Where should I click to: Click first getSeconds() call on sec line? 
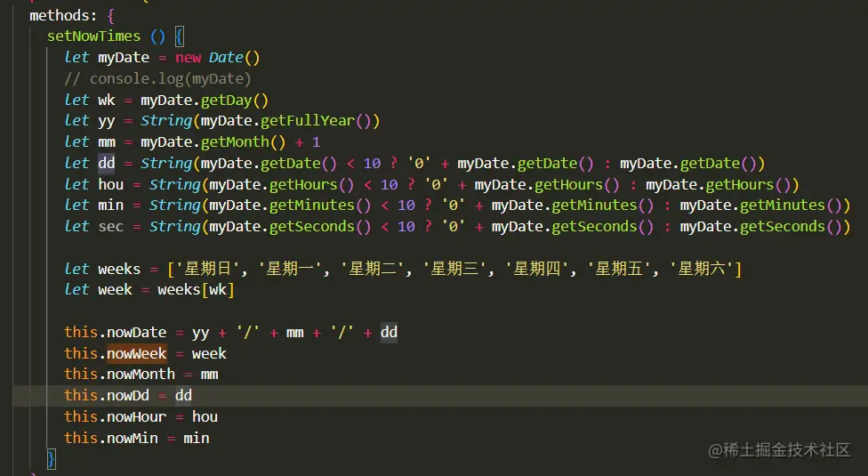click(x=320, y=226)
